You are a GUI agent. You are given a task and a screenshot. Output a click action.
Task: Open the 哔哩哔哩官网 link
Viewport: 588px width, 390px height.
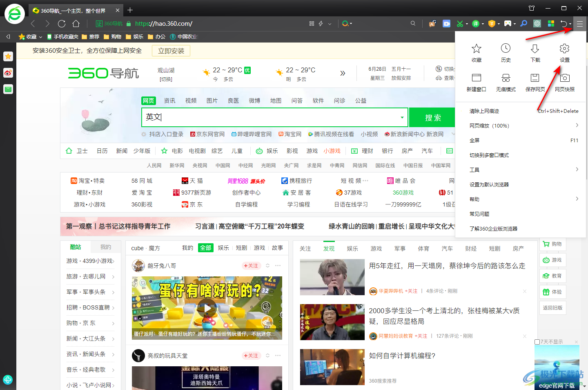pyautogui.click(x=252, y=134)
